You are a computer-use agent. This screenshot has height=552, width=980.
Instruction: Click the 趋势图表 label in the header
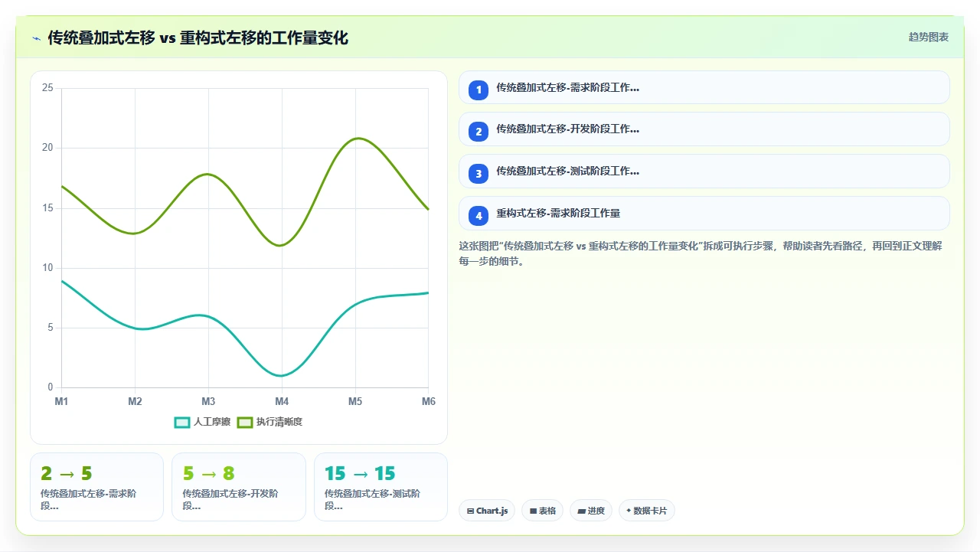click(929, 37)
